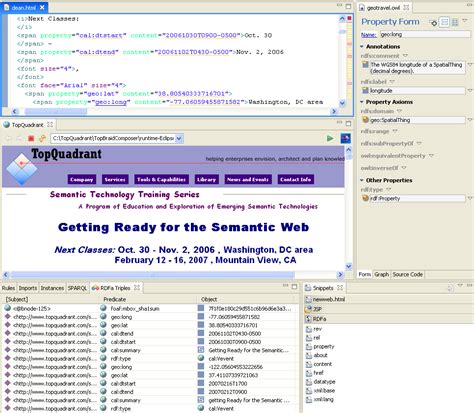Open the Imports tab
This screenshot has height=413, width=474.
click(28, 288)
